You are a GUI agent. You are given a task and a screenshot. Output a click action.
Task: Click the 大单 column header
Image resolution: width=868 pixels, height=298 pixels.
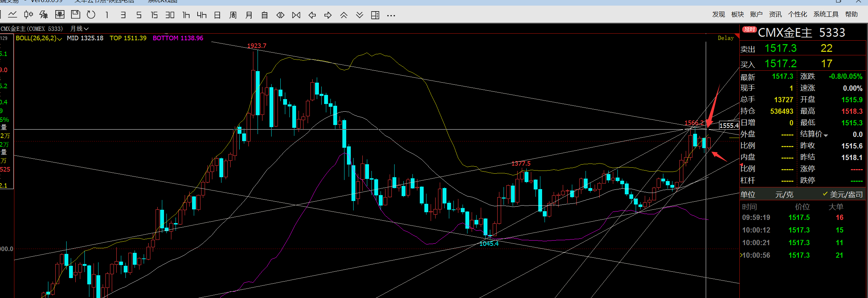[x=836, y=207]
